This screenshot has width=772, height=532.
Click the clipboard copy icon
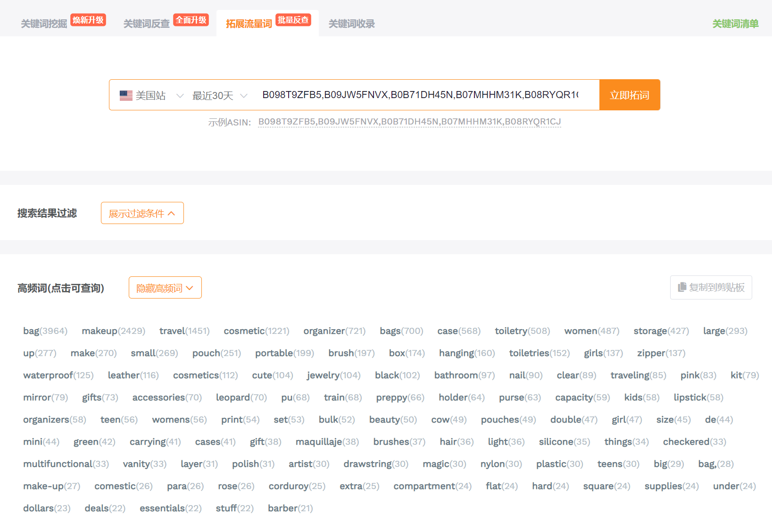(x=682, y=287)
